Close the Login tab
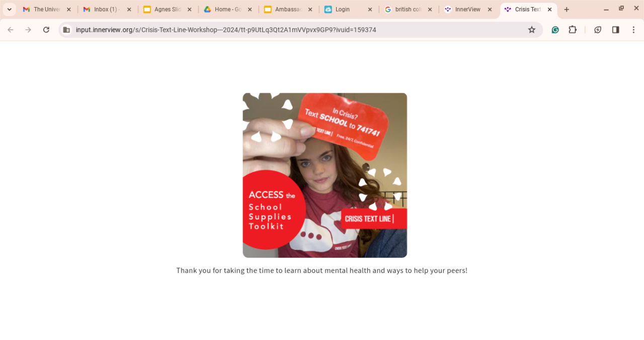644x340 pixels. point(370,10)
